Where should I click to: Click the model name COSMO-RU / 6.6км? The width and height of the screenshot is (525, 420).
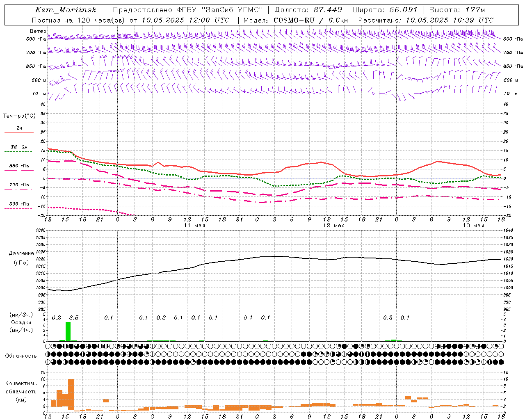(311, 20)
